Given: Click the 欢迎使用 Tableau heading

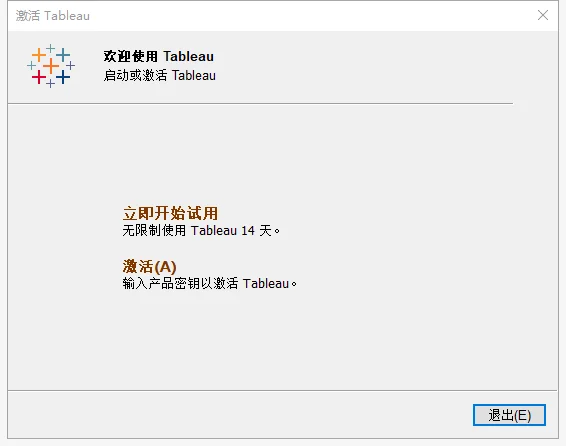Looking at the screenshot, I should [x=159, y=56].
